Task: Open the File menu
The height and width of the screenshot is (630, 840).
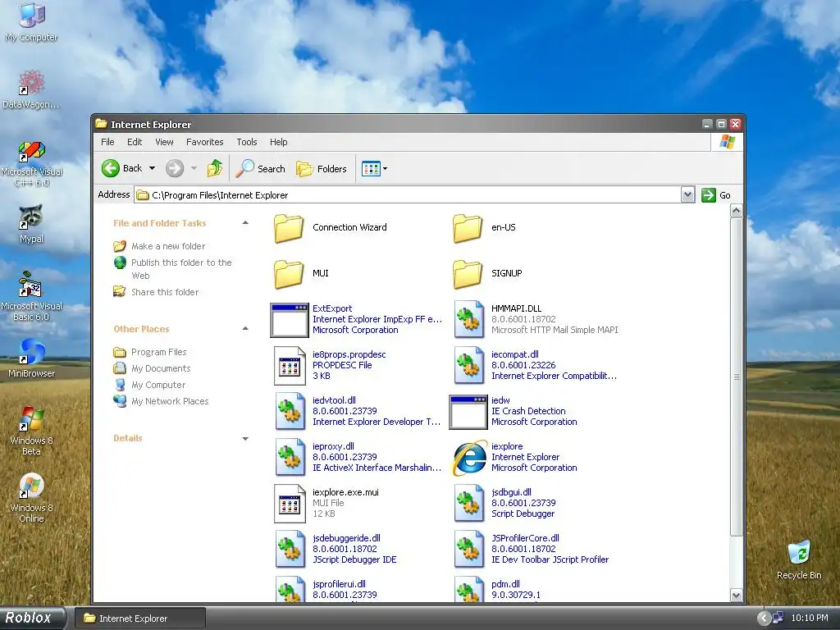Action: (107, 142)
